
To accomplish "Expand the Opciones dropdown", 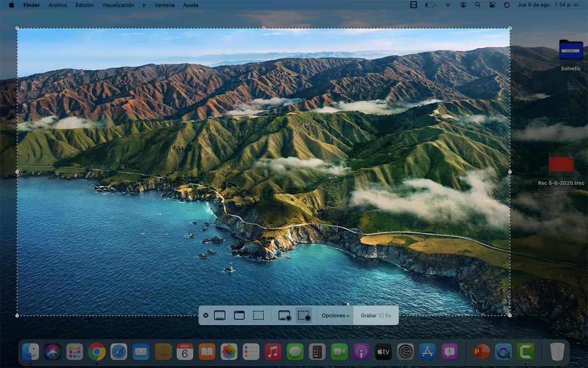I will pos(336,315).
